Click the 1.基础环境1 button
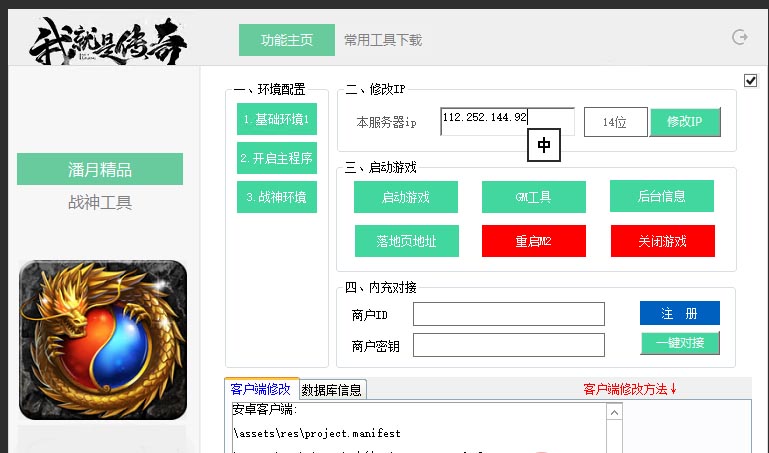769x453 pixels. [x=277, y=119]
